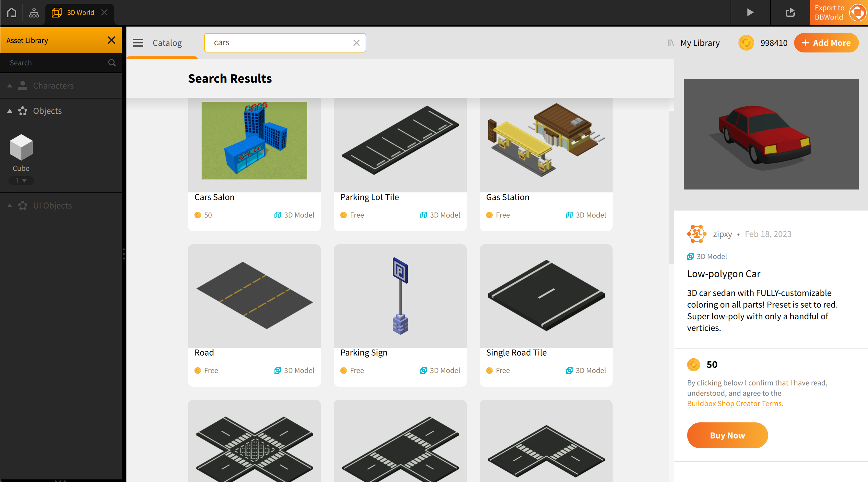Click the Asset Library search magnifier icon

coord(112,63)
